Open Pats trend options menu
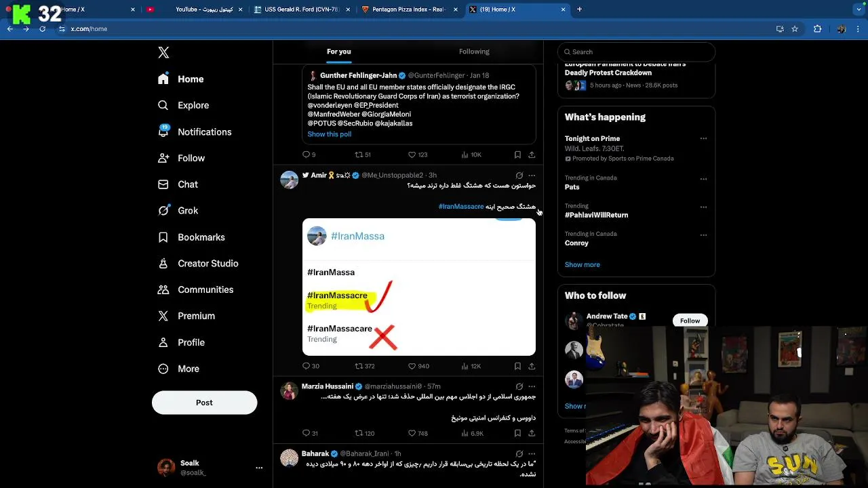 pyautogui.click(x=703, y=179)
